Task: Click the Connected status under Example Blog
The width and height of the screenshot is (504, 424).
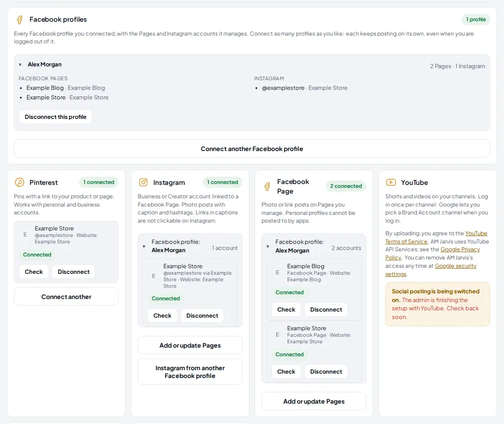Action: (289, 293)
